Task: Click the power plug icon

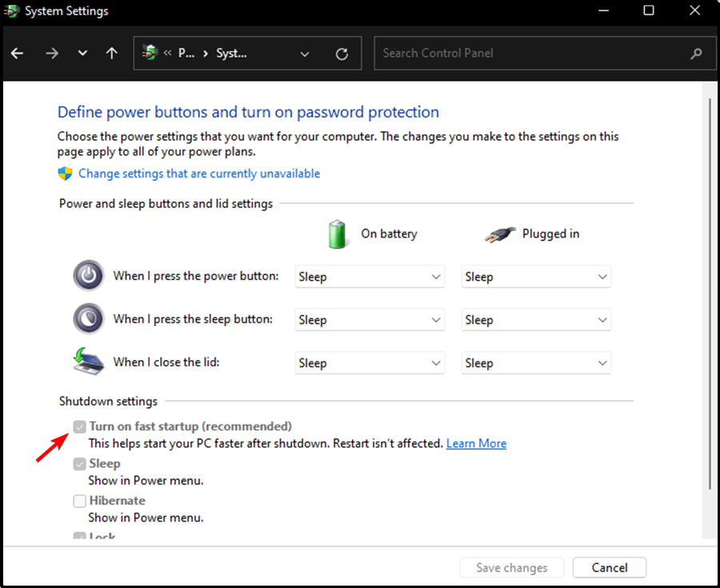Action: [x=496, y=233]
